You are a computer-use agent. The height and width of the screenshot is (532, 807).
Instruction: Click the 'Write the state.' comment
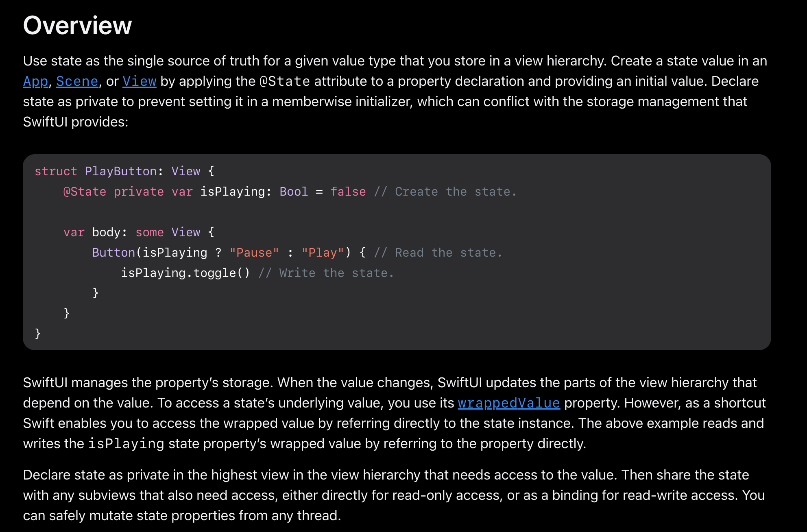(x=326, y=273)
